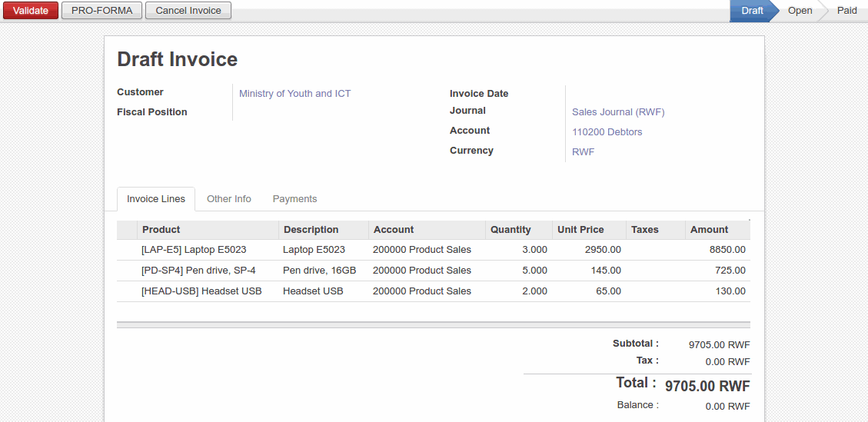This screenshot has height=422, width=868.
Task: Click the Cancel Invoice button
Action: pyautogui.click(x=188, y=11)
